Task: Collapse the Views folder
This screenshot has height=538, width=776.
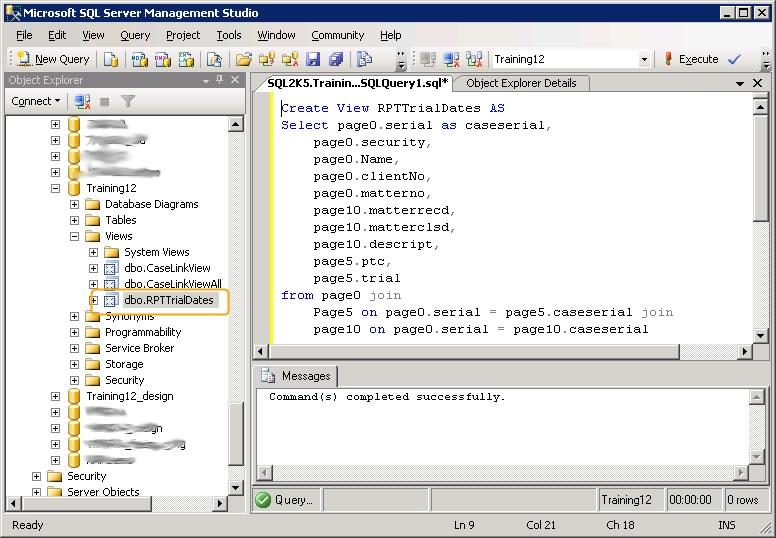Action: point(74,236)
